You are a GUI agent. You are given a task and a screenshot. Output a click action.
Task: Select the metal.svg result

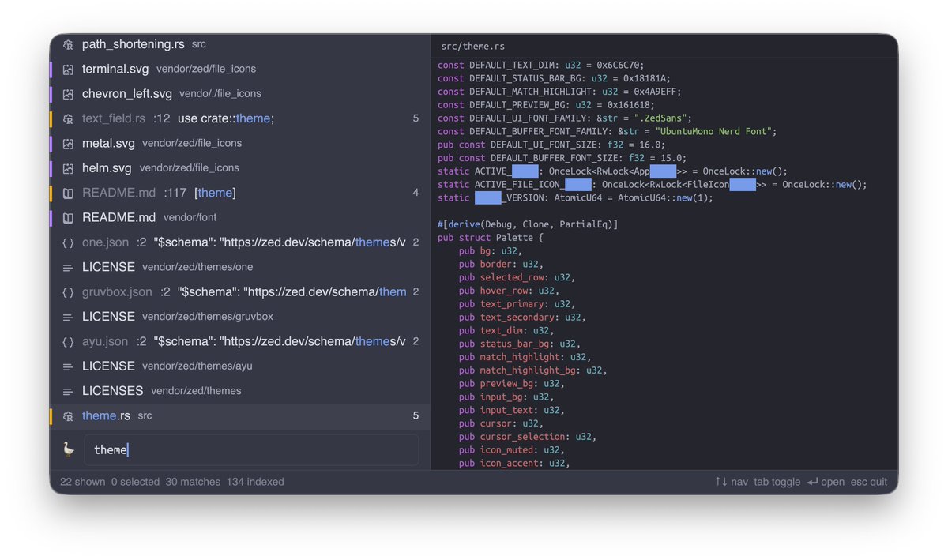(240, 143)
